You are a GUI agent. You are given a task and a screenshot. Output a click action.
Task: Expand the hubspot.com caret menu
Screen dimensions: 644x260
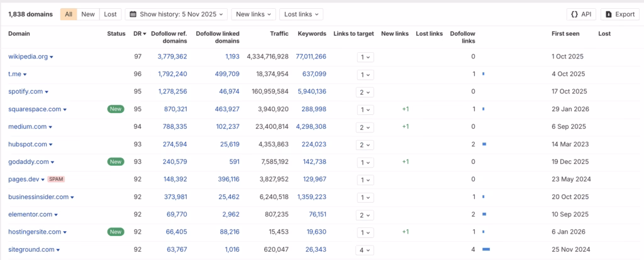click(51, 145)
